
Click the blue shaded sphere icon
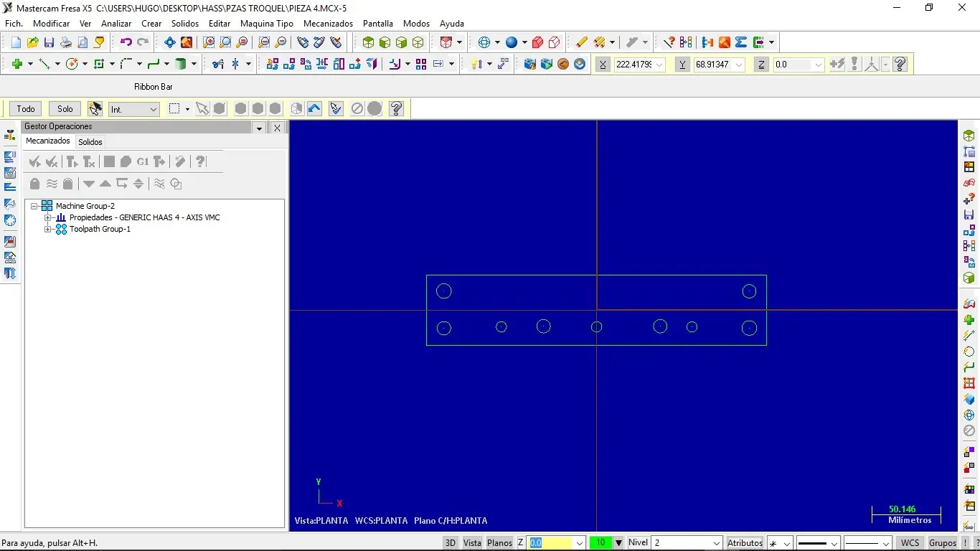(512, 42)
